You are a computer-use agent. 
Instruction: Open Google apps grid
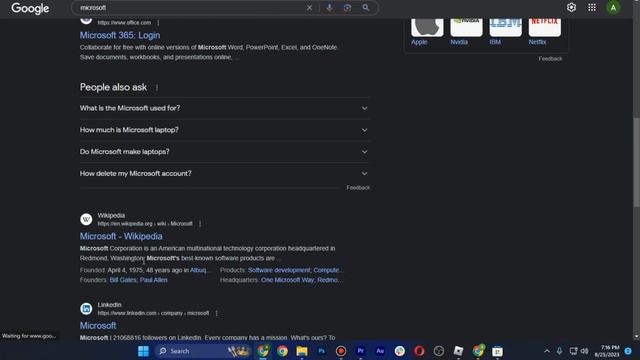click(592, 7)
